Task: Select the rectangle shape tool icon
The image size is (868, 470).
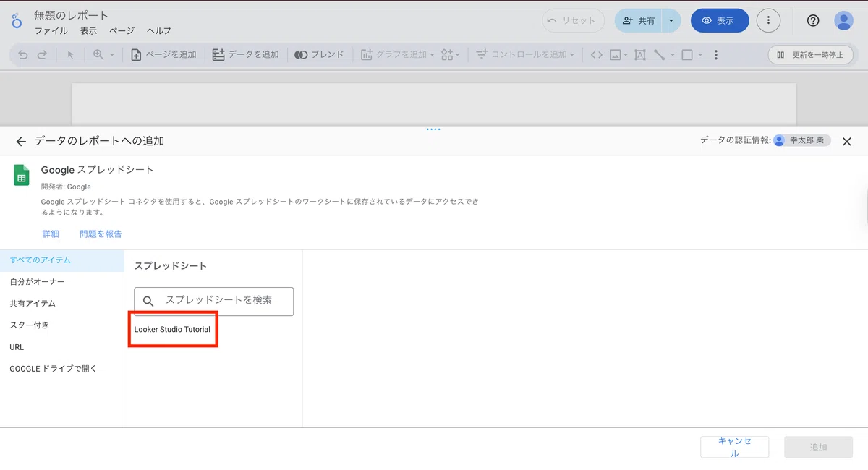Action: tap(687, 55)
